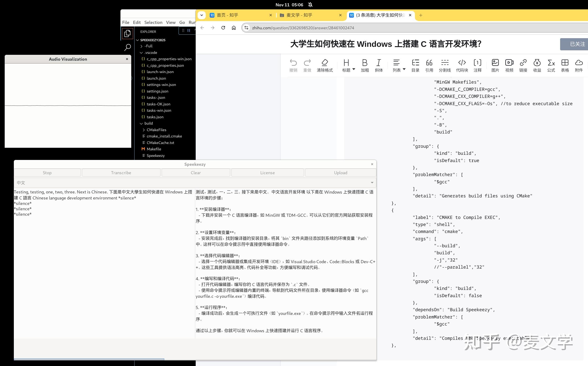Insert an annotation (注释)
This screenshot has width=588, height=366.
tap(478, 65)
